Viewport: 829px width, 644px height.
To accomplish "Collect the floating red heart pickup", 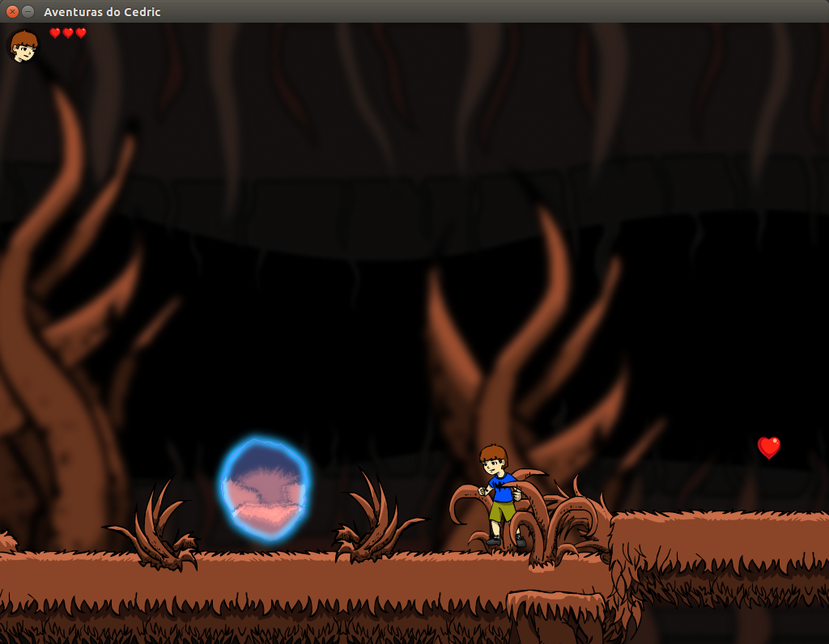I will [x=769, y=447].
